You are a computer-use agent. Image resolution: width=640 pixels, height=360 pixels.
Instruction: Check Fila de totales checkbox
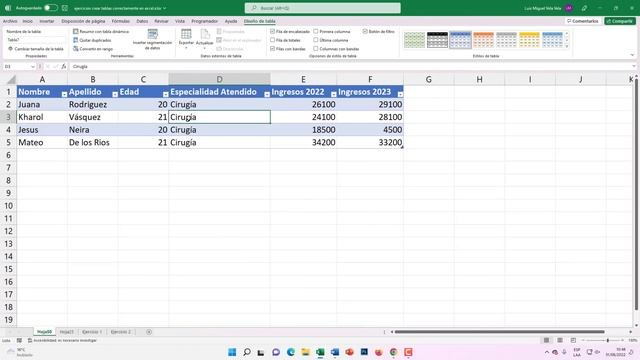[272, 40]
